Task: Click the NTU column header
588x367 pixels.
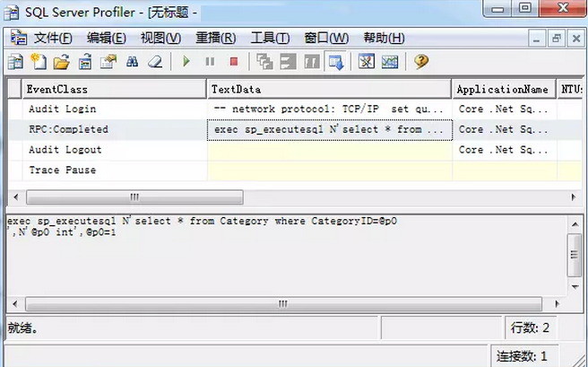Action: point(571,90)
